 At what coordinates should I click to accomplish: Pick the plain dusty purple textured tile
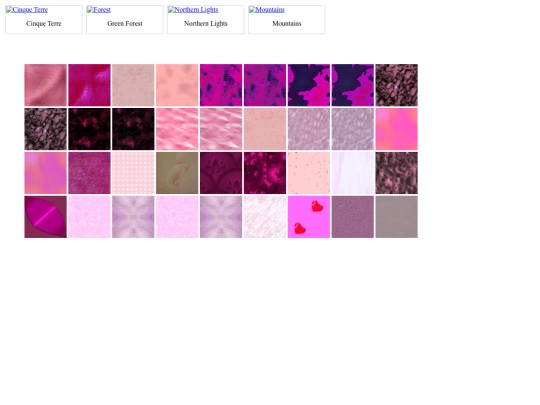click(353, 217)
